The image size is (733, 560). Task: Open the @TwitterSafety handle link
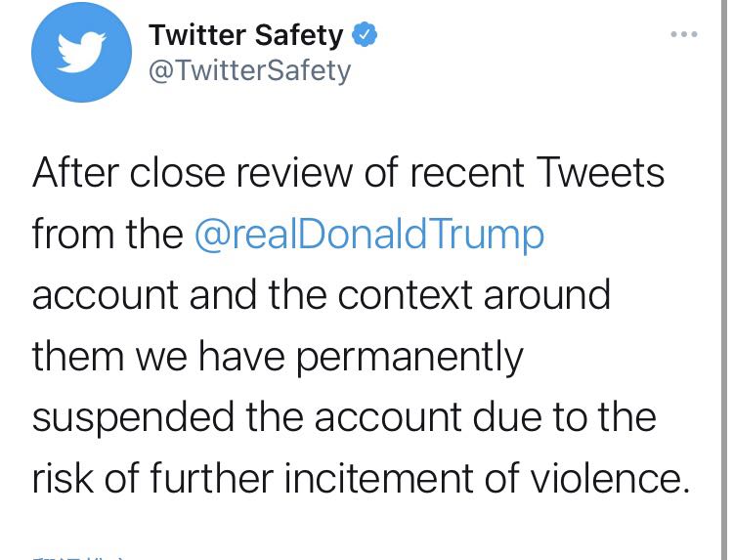[x=249, y=70]
